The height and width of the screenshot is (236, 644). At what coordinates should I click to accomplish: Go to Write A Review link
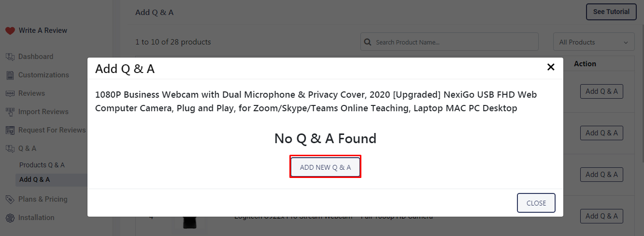43,30
